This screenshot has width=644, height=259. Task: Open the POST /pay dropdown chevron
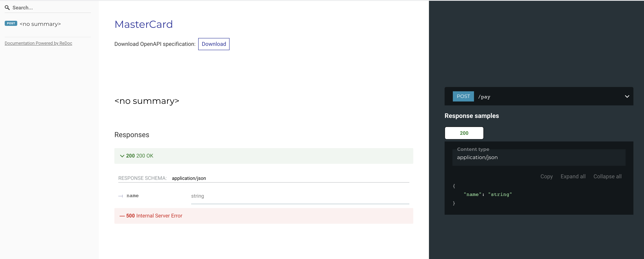[627, 96]
